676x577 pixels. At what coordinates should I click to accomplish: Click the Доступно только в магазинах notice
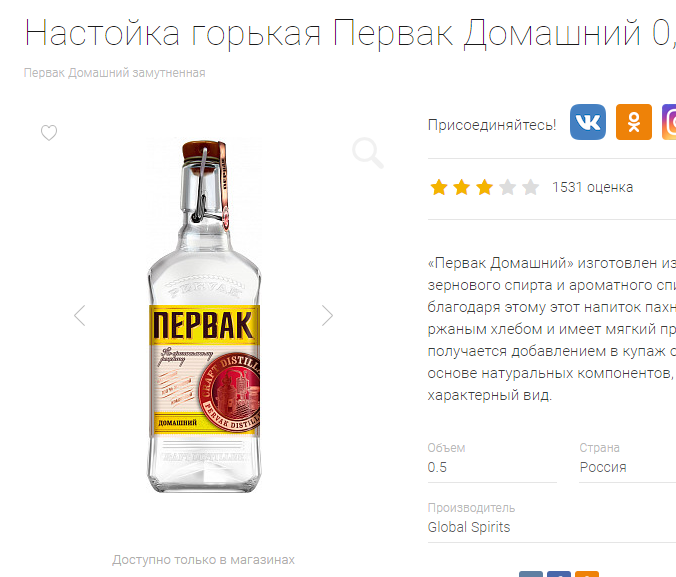(x=203, y=560)
